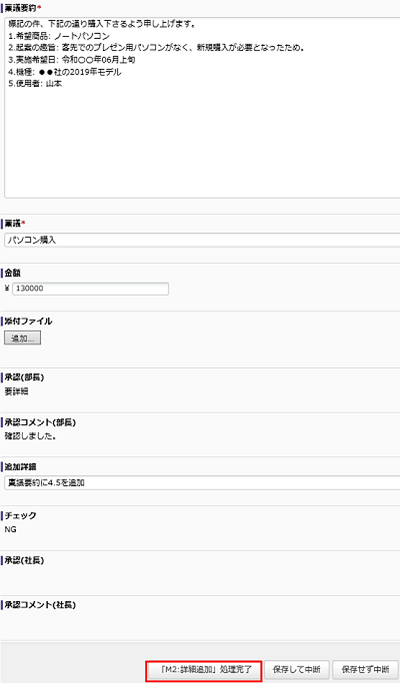The height and width of the screenshot is (683, 400).
Task: Place cursor on the 5.使用者: 山本 line
Action: [35, 84]
